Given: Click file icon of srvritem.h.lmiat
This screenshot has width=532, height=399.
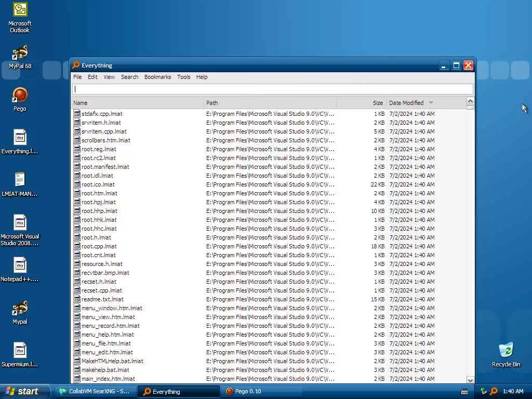Looking at the screenshot, I should coord(77,123).
